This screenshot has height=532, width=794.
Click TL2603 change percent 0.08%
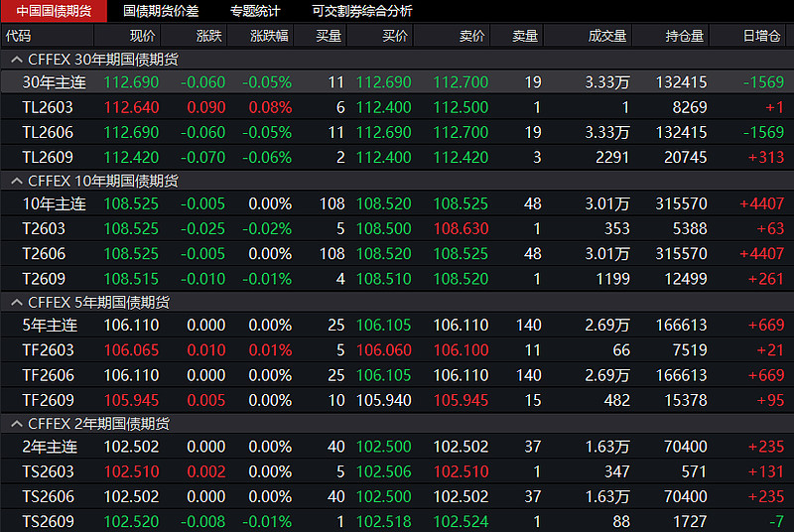270,107
